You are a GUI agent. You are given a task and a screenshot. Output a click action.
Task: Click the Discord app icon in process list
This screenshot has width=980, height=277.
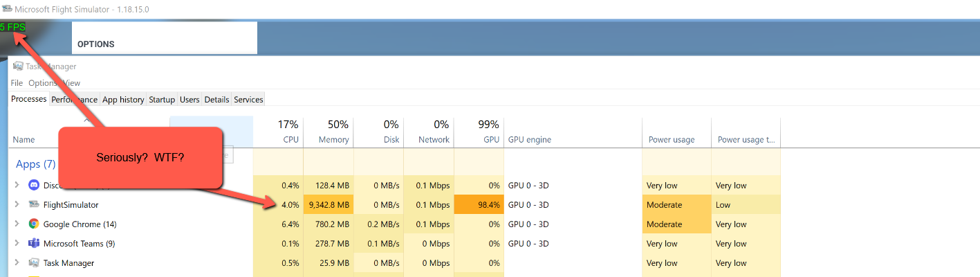(x=34, y=186)
